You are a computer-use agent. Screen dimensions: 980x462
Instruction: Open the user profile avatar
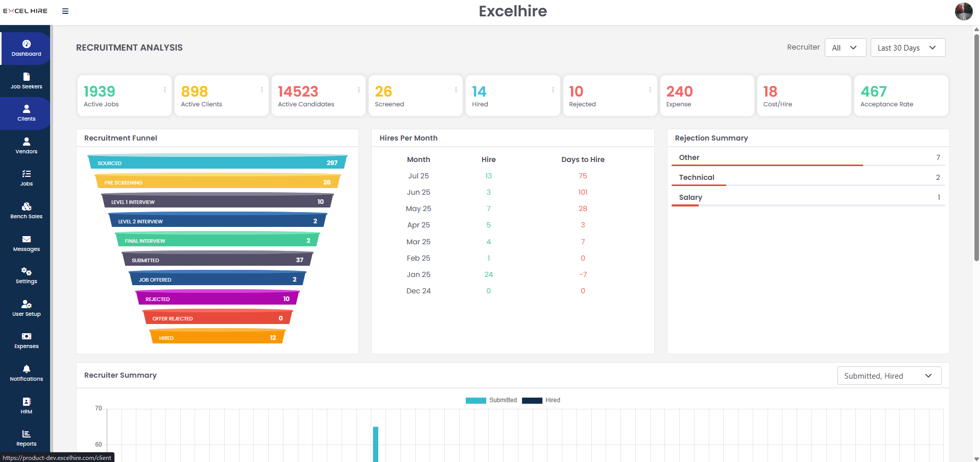click(964, 11)
